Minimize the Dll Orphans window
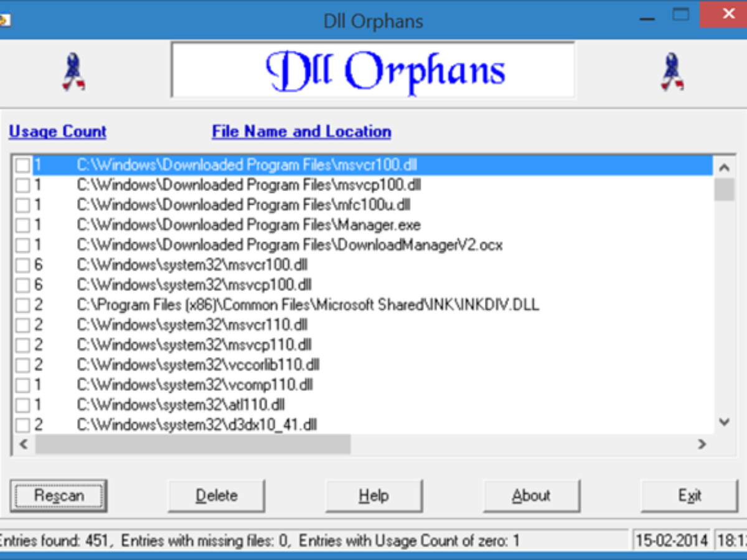This screenshot has height=560, width=747. pos(649,19)
